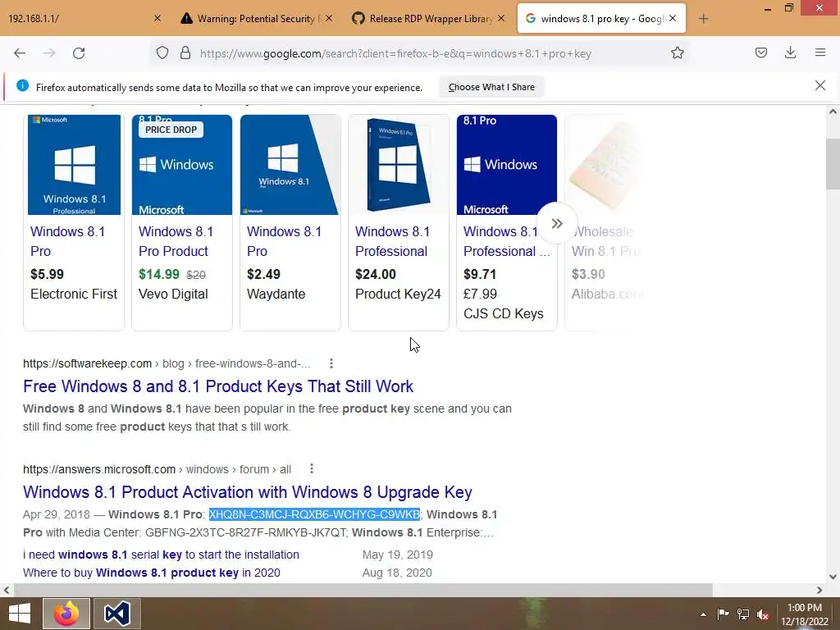Open the PRICE DROP Windows product image

[x=182, y=164]
